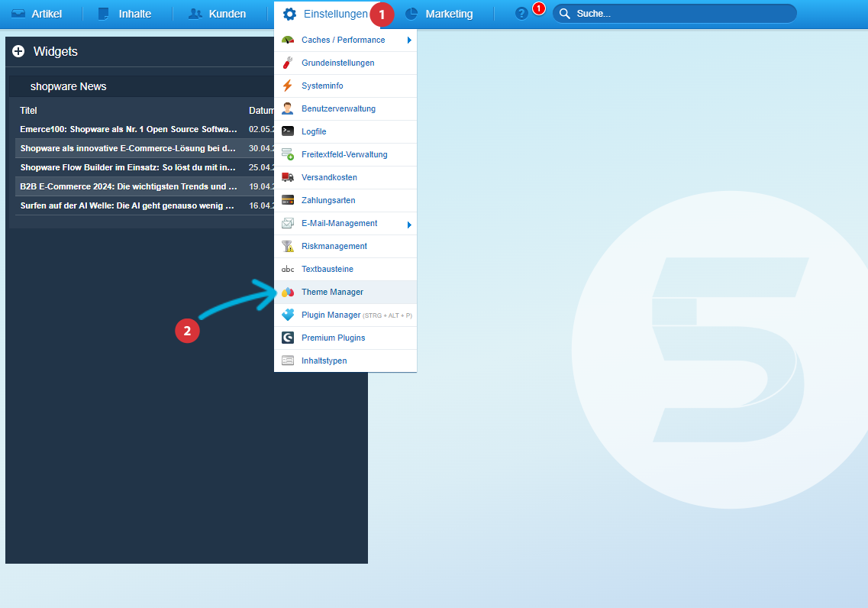Click the red notification badge beside help
Viewport: 868px width, 608px height.
[539, 8]
